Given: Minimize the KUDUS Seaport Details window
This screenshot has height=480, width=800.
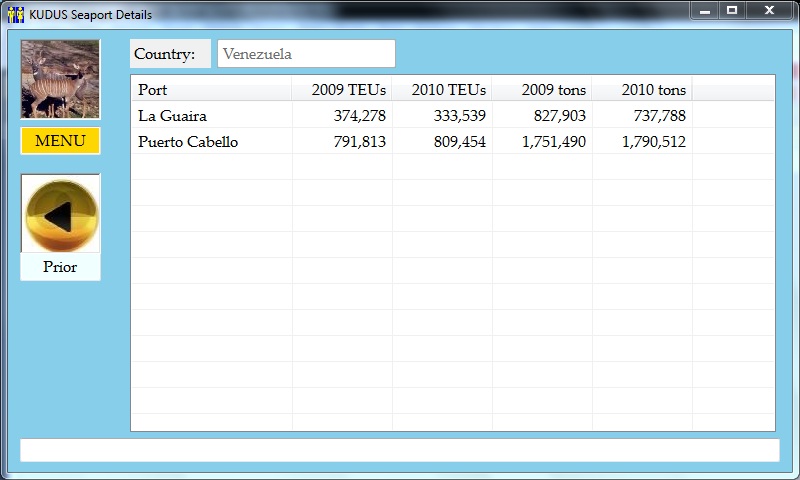Looking at the screenshot, I should point(705,10).
